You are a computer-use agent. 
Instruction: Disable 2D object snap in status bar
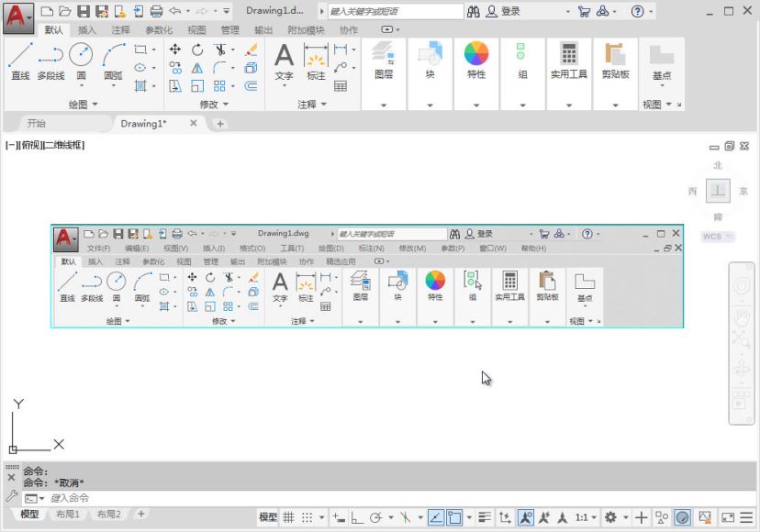454,517
